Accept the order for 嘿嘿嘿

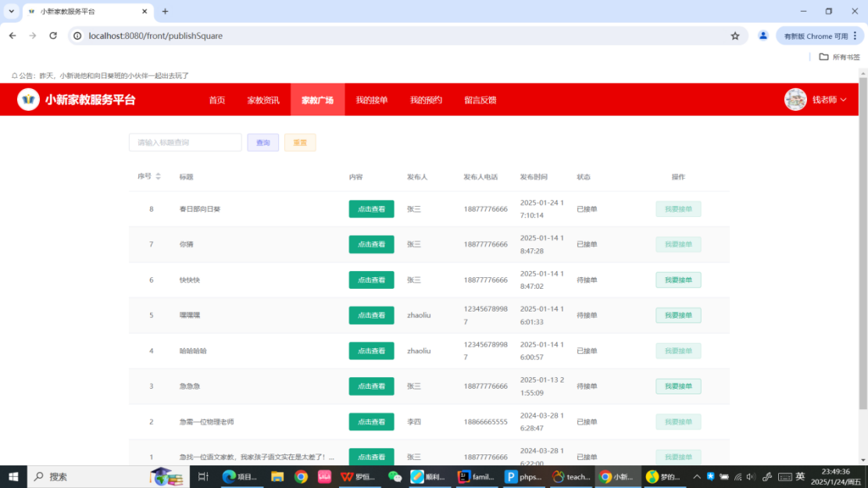point(678,315)
